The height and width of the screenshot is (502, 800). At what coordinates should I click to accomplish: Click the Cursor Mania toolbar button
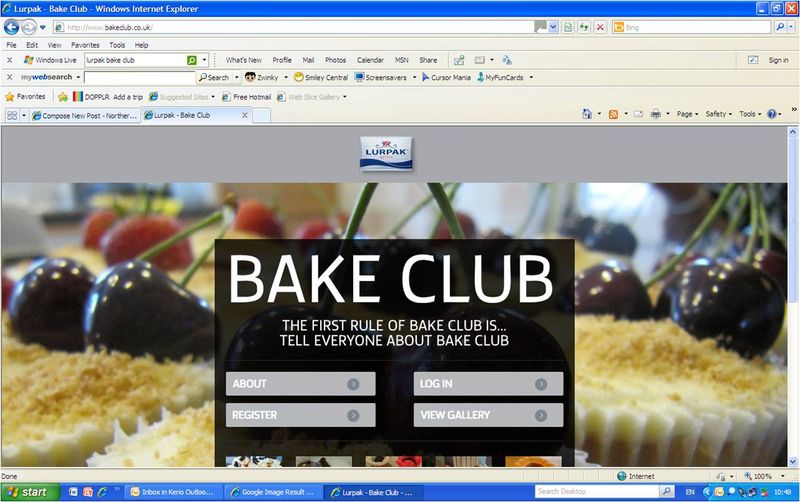446,78
